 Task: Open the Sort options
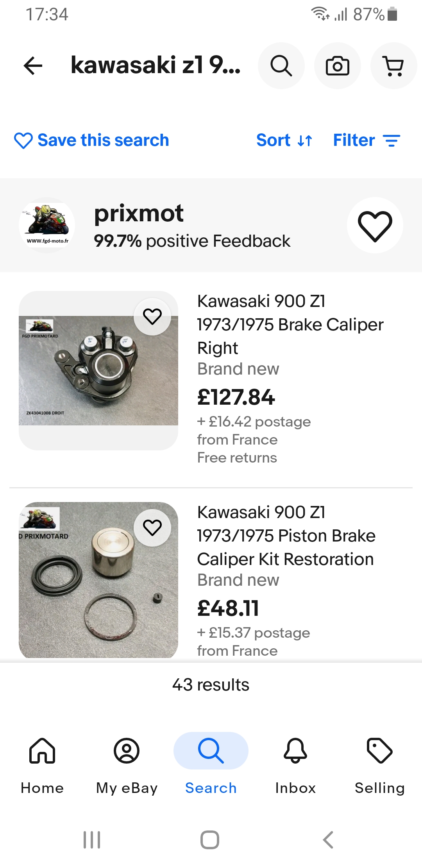point(284,140)
